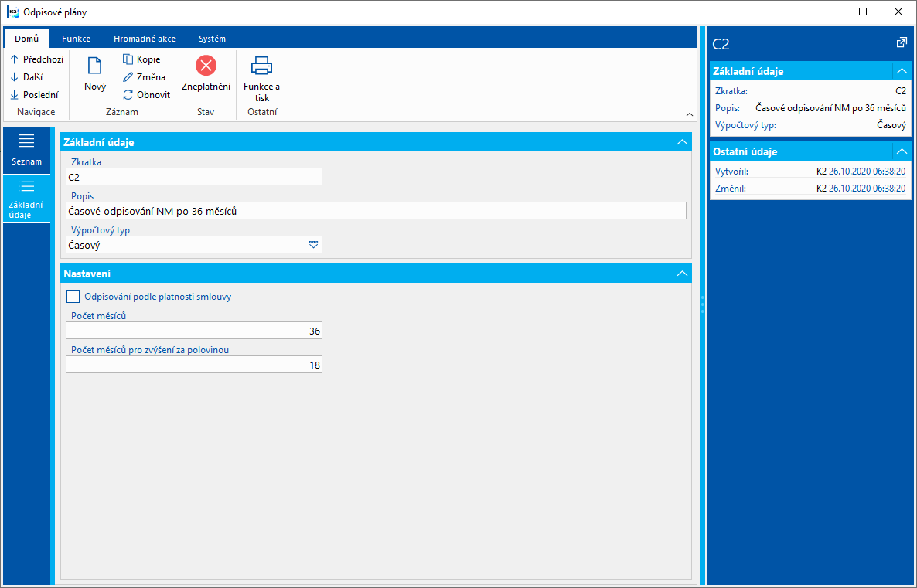
Task: Click into the Popis field
Action: pos(376,211)
